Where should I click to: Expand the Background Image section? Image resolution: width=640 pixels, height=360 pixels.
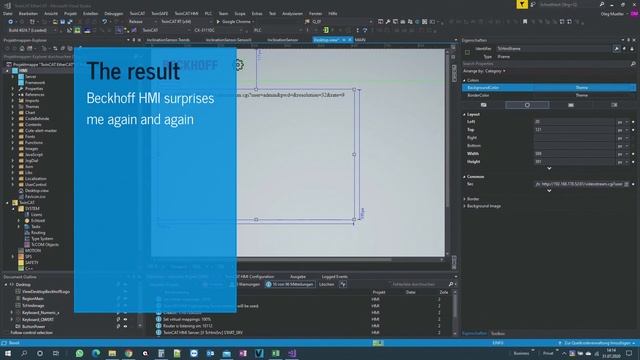[464, 207]
